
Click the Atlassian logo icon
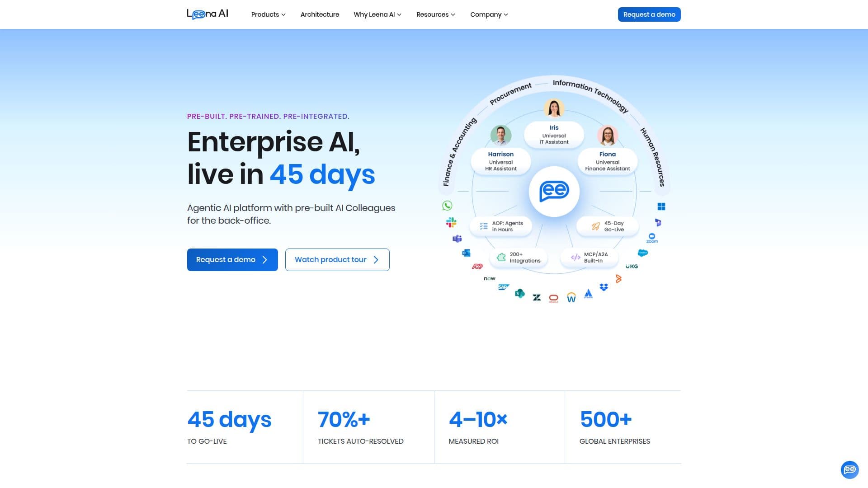tap(588, 294)
